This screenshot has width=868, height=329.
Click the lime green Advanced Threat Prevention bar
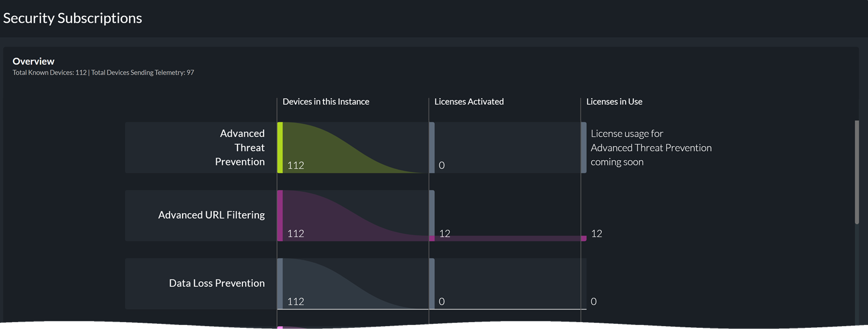point(280,147)
